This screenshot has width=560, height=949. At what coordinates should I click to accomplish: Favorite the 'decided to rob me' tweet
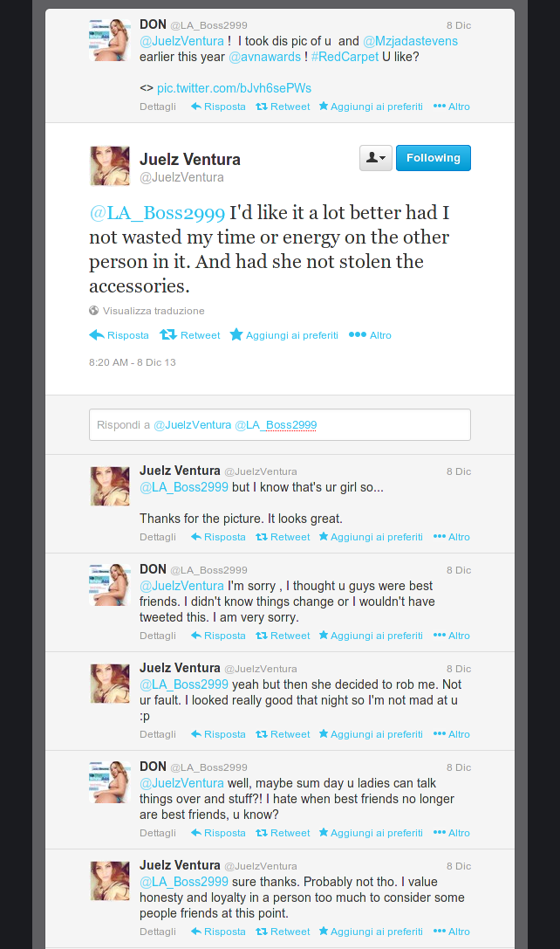click(371, 734)
